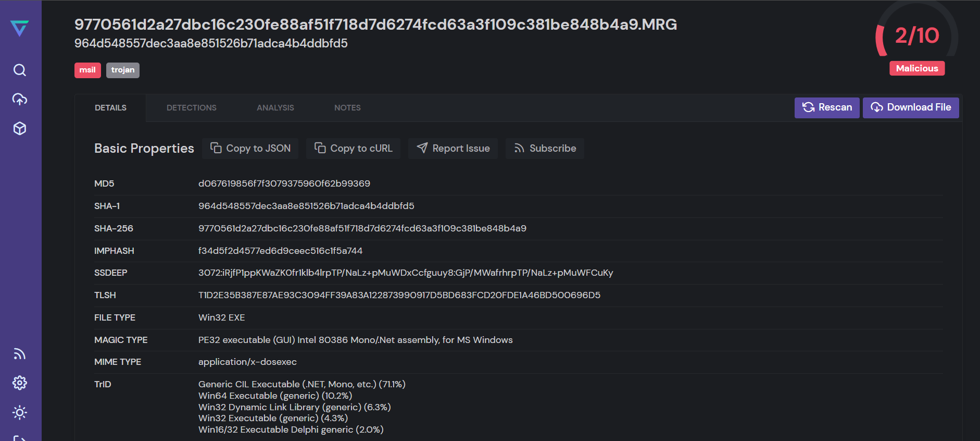Copy the report to JSON
Viewport: 980px width, 441px height.
(x=250, y=149)
